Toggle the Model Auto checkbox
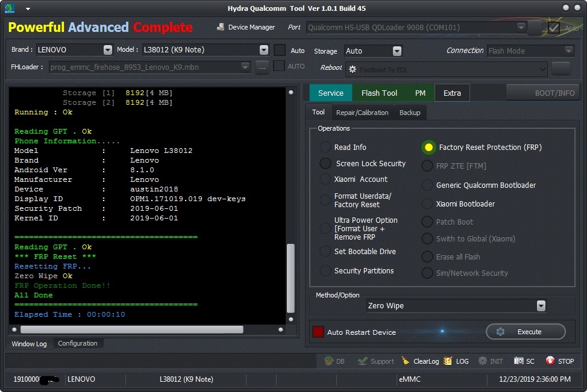 (280, 50)
